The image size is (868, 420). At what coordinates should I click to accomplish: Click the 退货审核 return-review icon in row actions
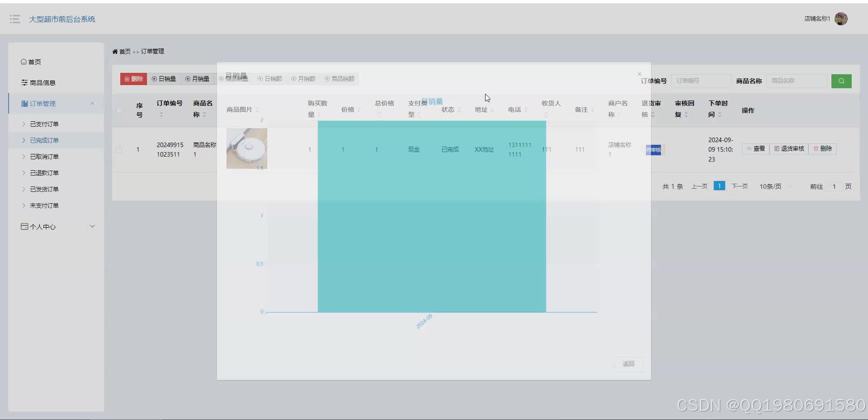click(789, 148)
